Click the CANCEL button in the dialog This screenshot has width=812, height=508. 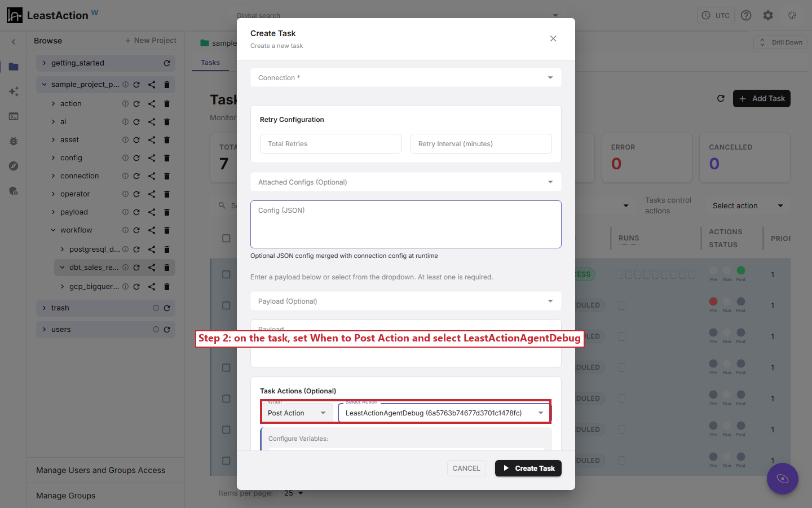point(466,468)
